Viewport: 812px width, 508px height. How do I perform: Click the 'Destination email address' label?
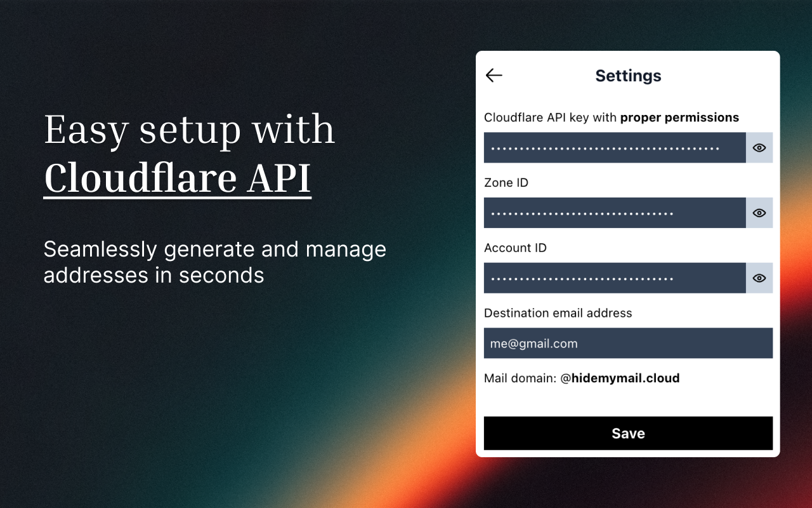pyautogui.click(x=558, y=313)
